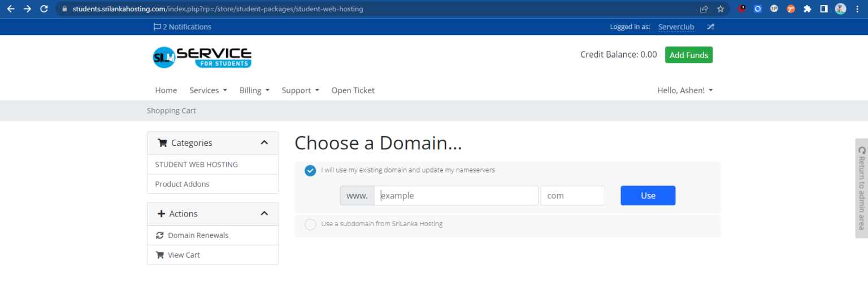Click the browser reload icon

click(x=44, y=9)
